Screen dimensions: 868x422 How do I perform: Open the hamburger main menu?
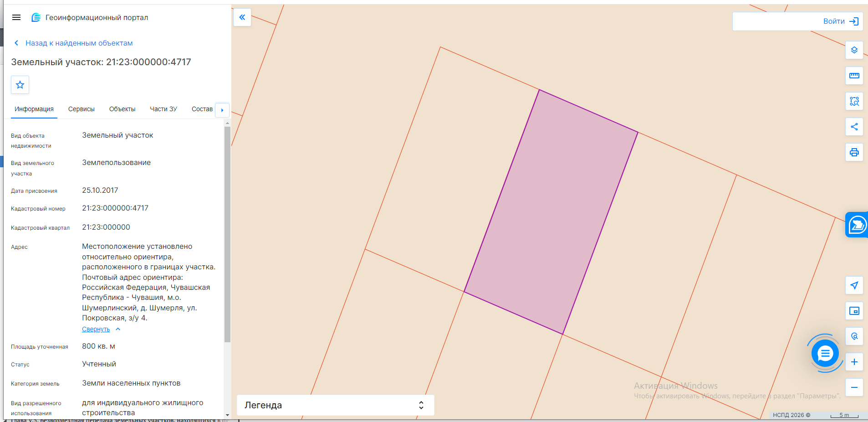pos(16,17)
